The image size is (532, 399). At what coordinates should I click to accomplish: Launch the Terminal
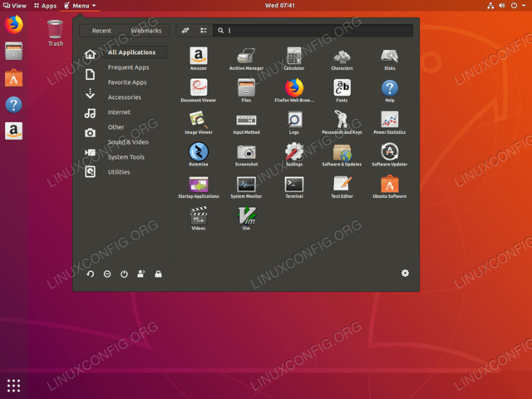[294, 186]
